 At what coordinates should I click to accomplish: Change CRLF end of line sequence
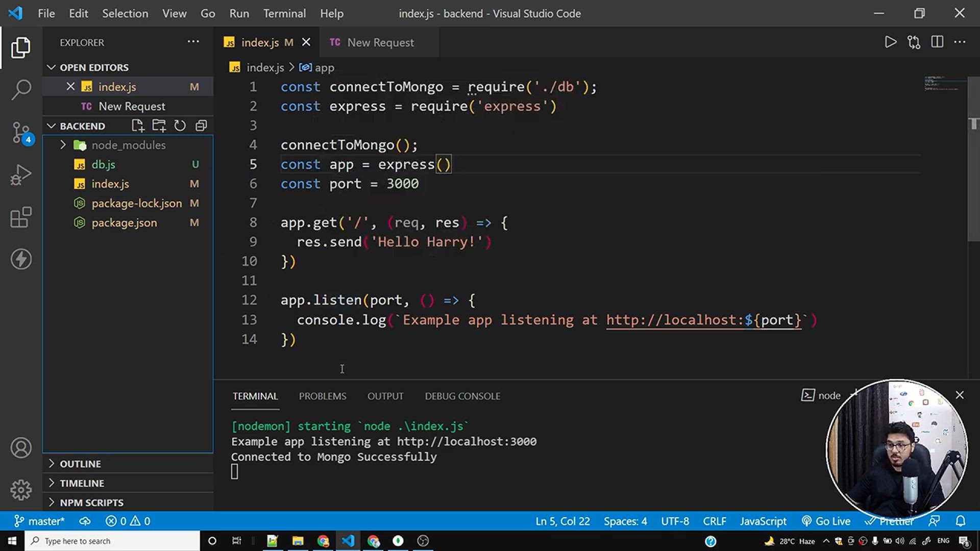point(714,521)
